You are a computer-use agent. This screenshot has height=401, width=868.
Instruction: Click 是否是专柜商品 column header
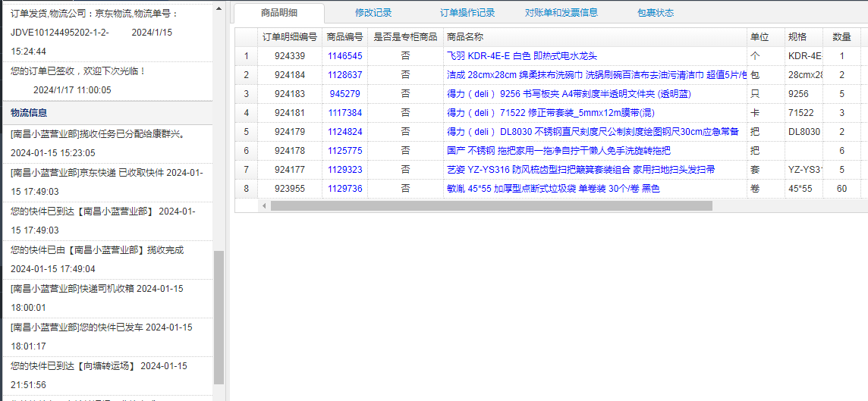pyautogui.click(x=406, y=37)
